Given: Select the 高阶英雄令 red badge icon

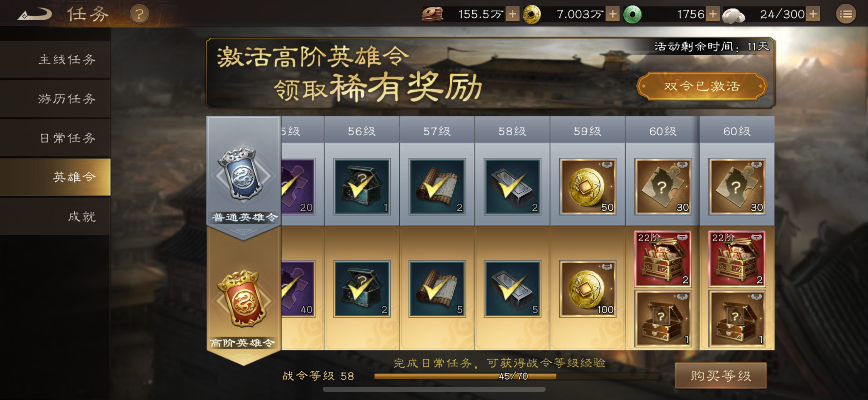Looking at the screenshot, I should tap(243, 299).
